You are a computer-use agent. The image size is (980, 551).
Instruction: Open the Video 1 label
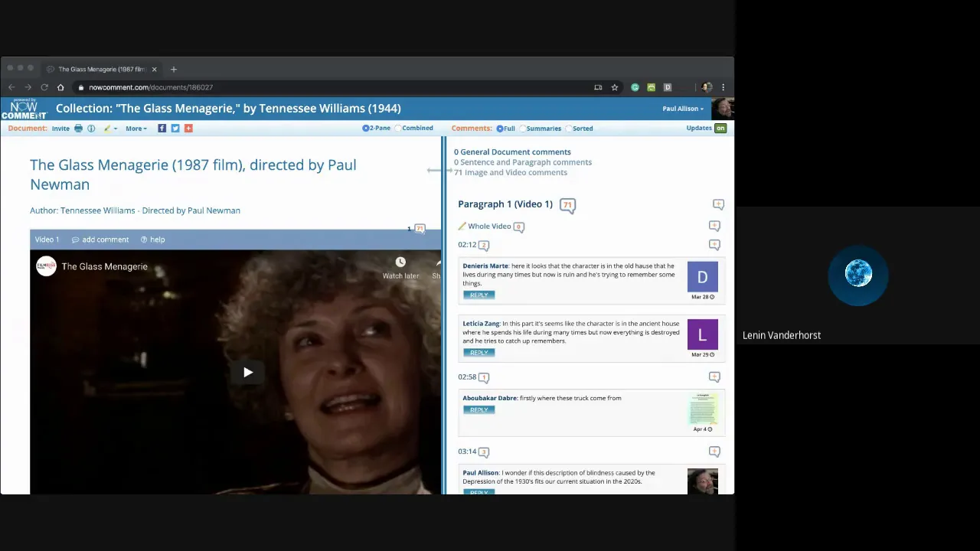[47, 240]
